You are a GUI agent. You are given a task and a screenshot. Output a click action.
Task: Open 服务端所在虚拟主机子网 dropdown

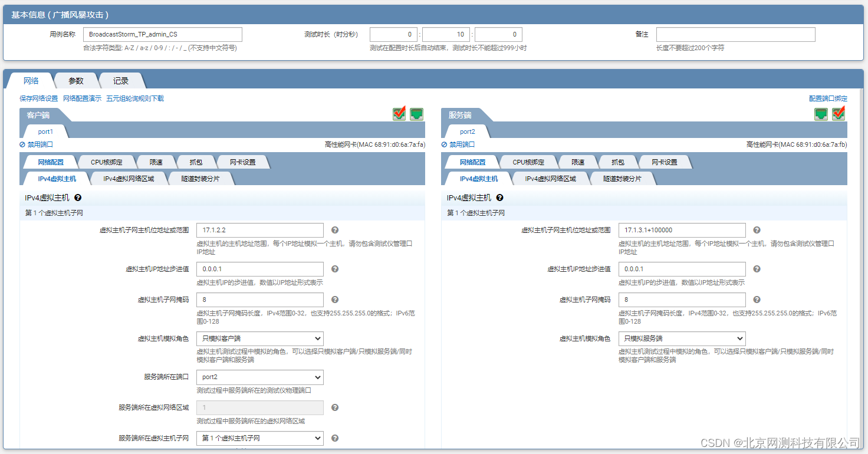click(x=260, y=438)
